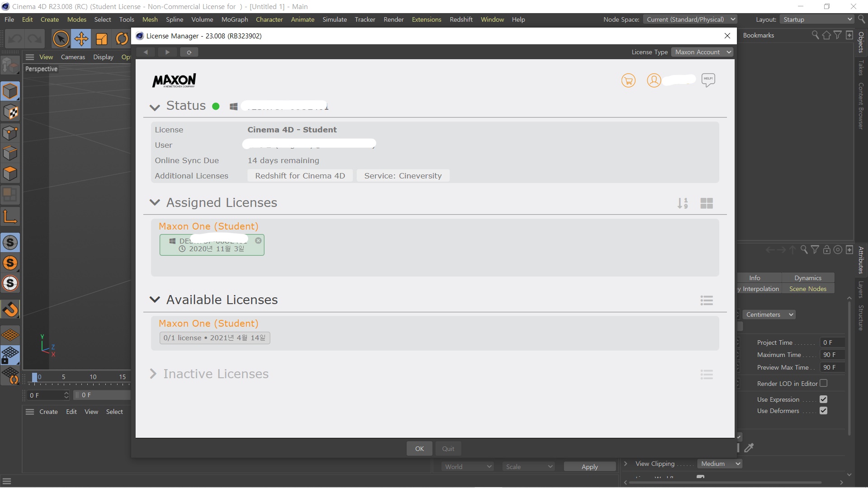Viewport: 868px width, 488px height.
Task: Open the Node Space dropdown
Action: pos(690,19)
